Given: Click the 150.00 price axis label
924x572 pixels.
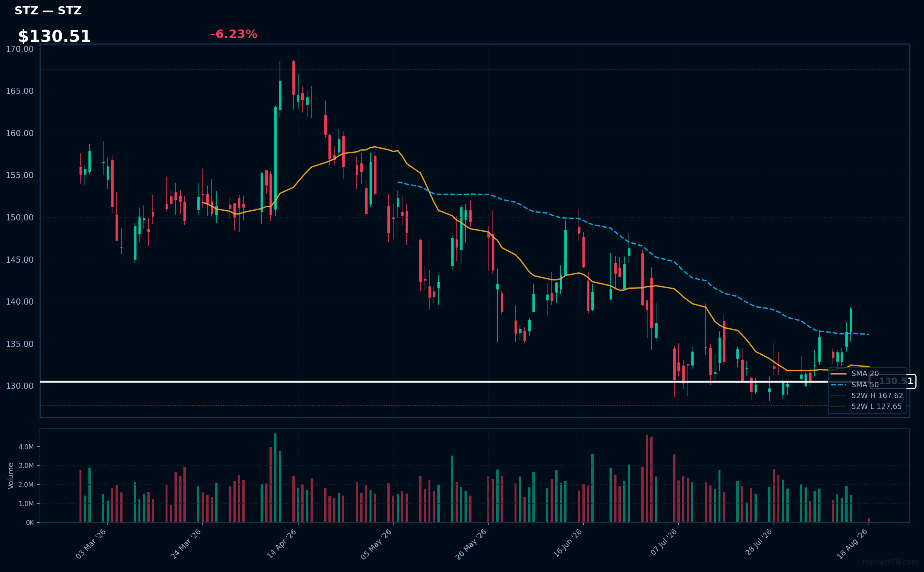Looking at the screenshot, I should coord(20,217).
